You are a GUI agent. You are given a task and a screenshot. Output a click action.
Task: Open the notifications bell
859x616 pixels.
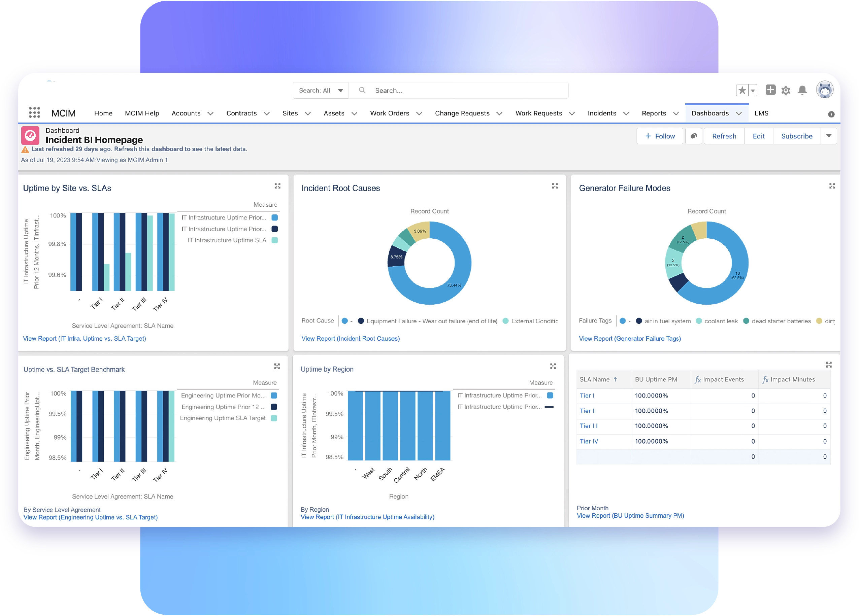click(802, 90)
